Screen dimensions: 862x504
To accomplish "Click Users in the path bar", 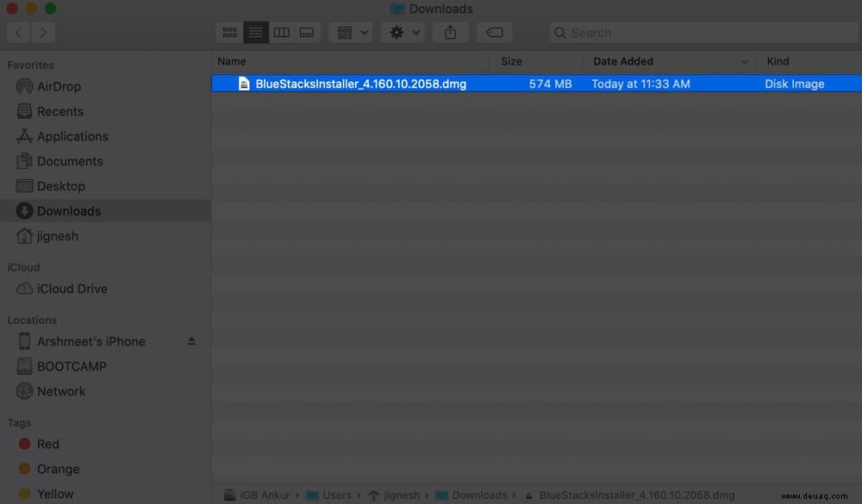I will (336, 495).
